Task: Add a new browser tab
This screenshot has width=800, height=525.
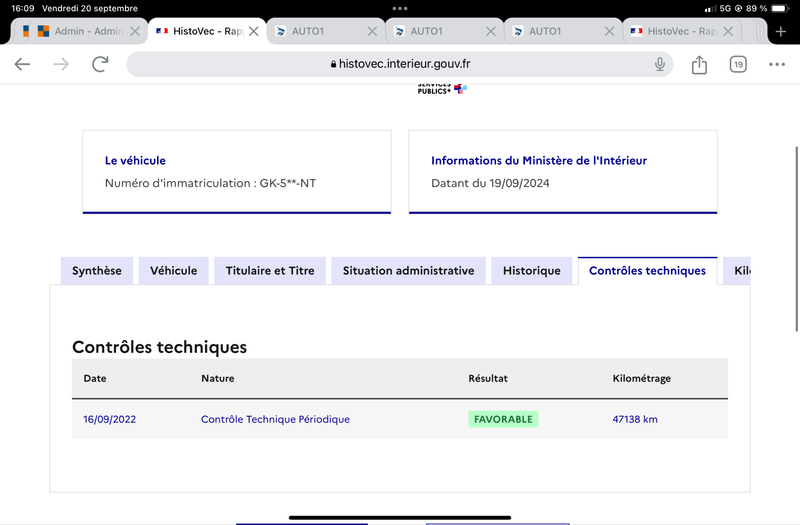Action: click(781, 32)
